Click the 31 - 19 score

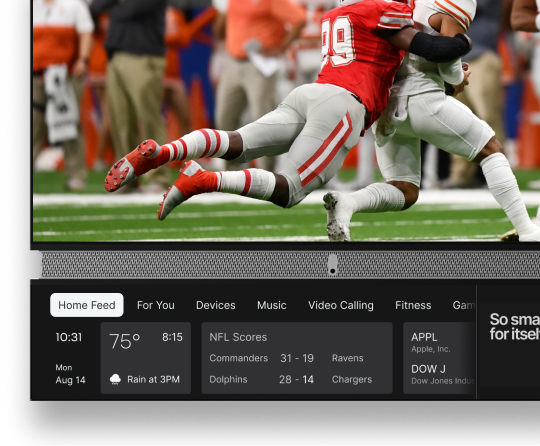[x=297, y=358]
